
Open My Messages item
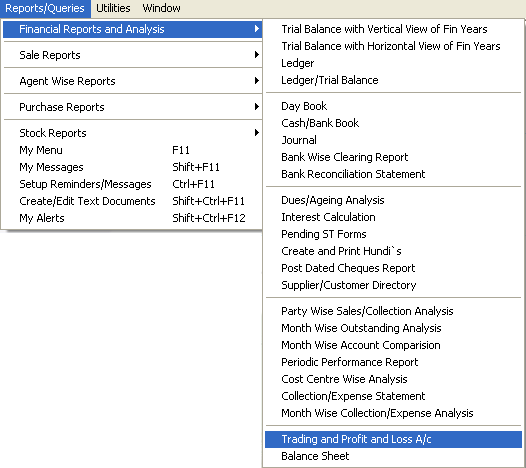(x=133, y=167)
